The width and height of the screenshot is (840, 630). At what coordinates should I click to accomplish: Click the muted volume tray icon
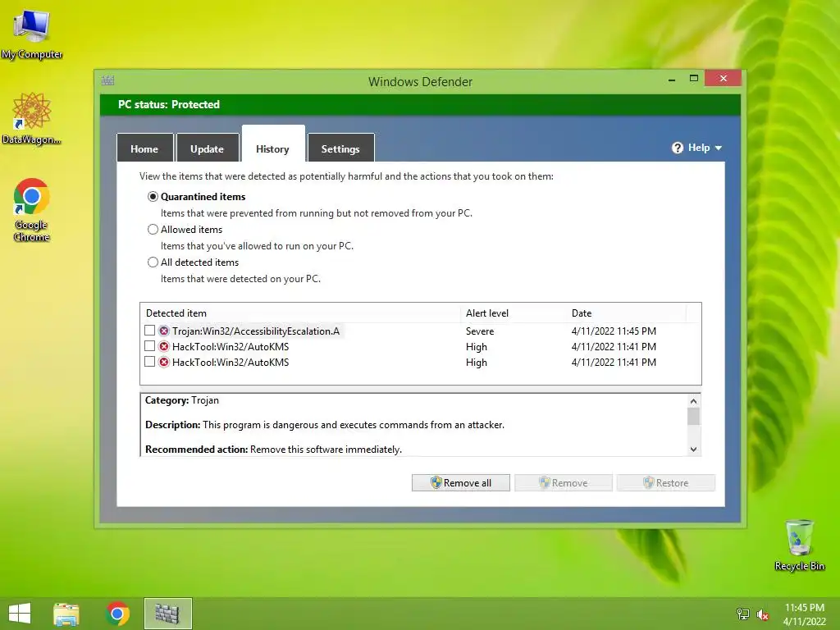point(763,614)
